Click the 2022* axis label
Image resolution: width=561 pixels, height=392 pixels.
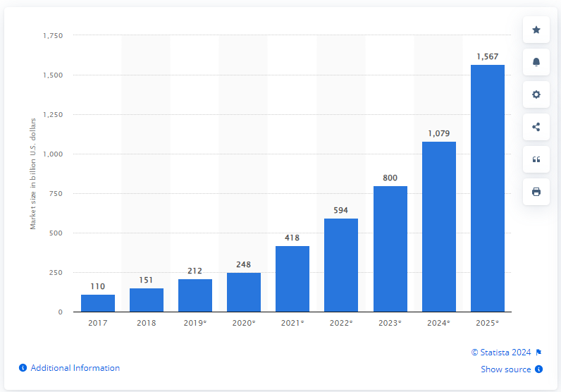[341, 323]
